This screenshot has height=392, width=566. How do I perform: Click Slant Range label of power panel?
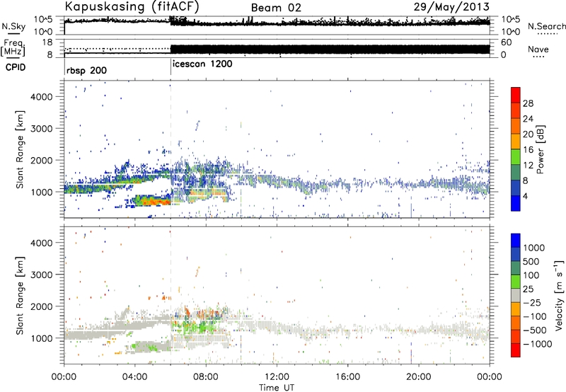click(21, 149)
